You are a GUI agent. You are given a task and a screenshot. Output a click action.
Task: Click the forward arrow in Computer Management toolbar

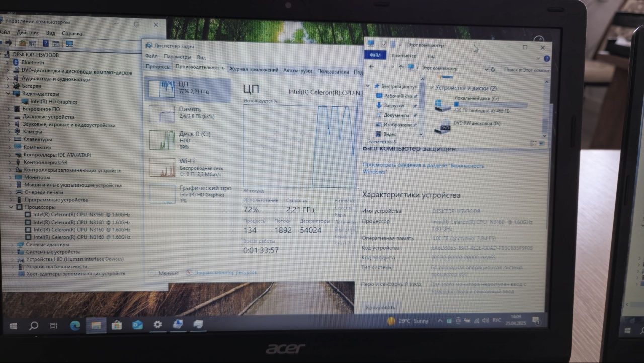(9, 43)
